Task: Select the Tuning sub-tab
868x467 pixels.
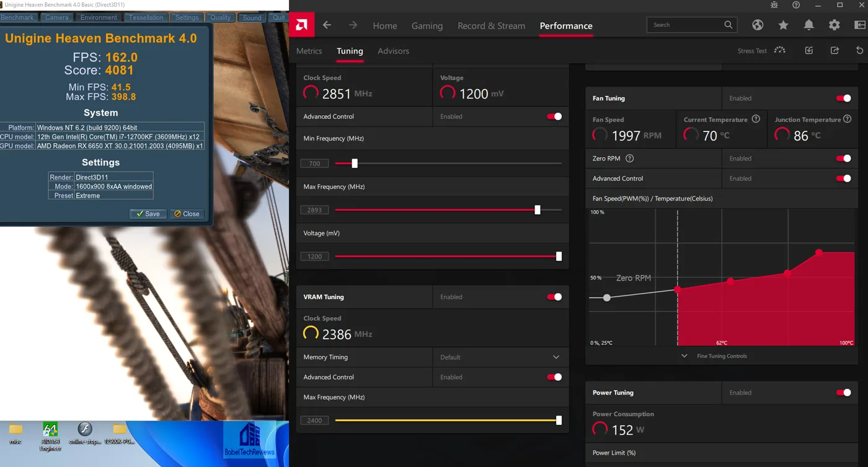Action: [350, 51]
